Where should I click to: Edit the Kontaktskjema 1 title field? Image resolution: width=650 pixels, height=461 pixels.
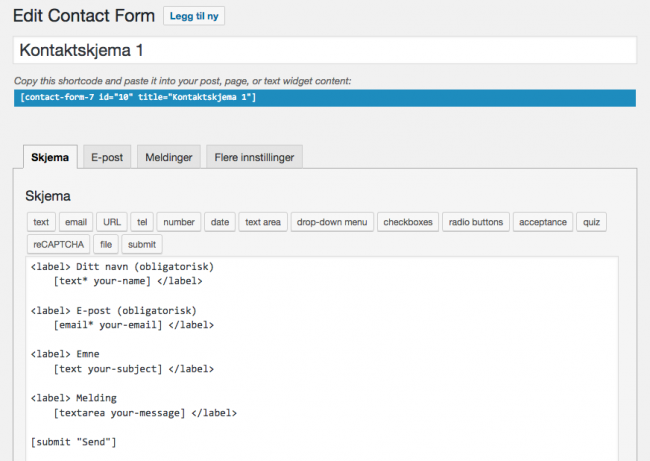(325, 50)
